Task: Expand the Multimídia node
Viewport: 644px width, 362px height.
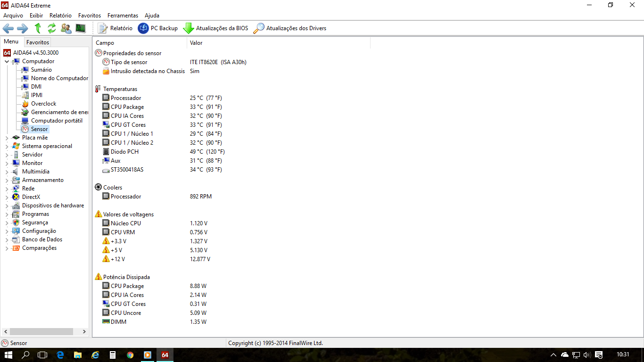Action: [7, 172]
